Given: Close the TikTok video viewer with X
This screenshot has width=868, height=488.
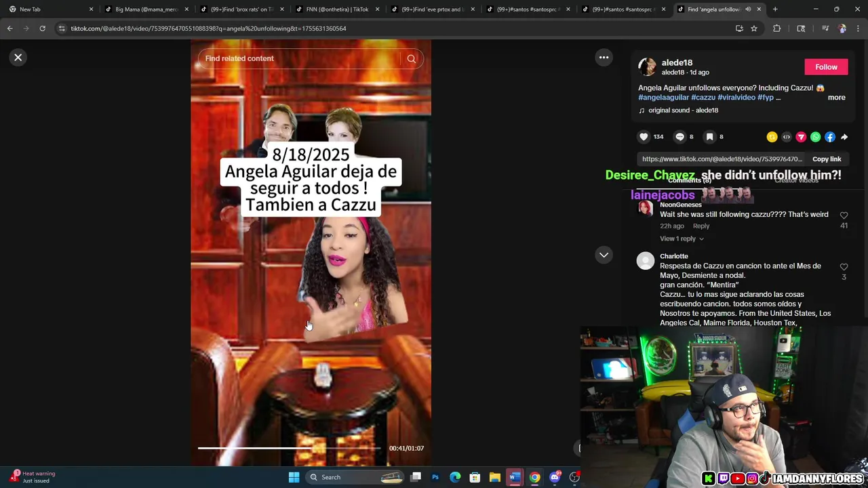Looking at the screenshot, I should click(x=18, y=58).
